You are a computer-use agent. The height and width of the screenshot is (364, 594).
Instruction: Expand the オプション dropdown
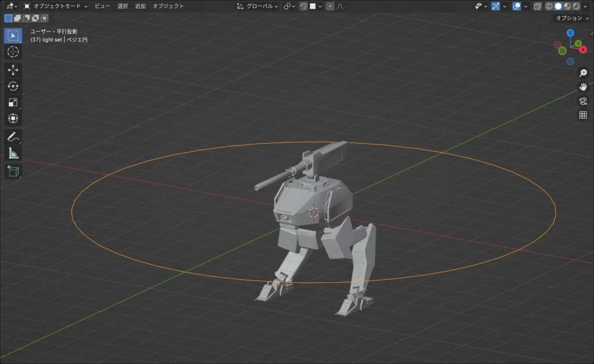[572, 18]
